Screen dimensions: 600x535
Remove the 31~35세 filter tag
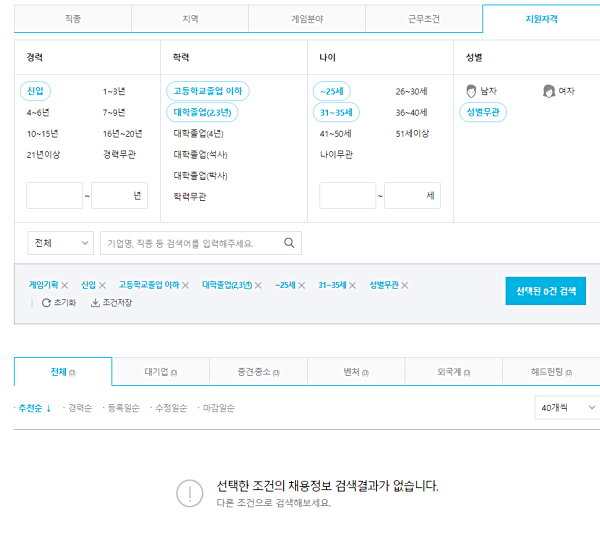tap(352, 285)
